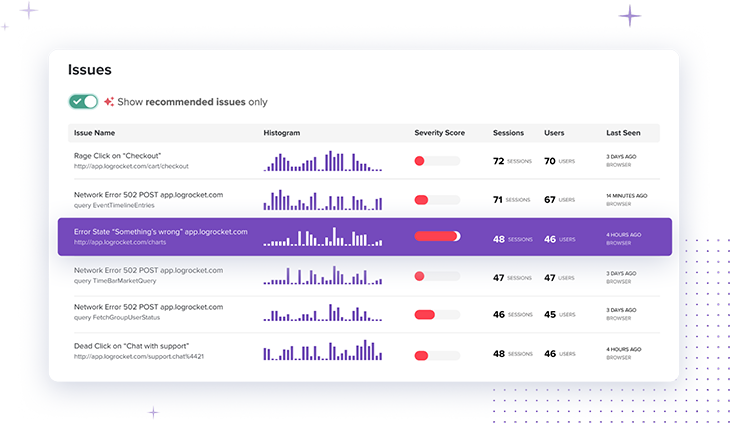Click 71 sessions value

coord(512,200)
